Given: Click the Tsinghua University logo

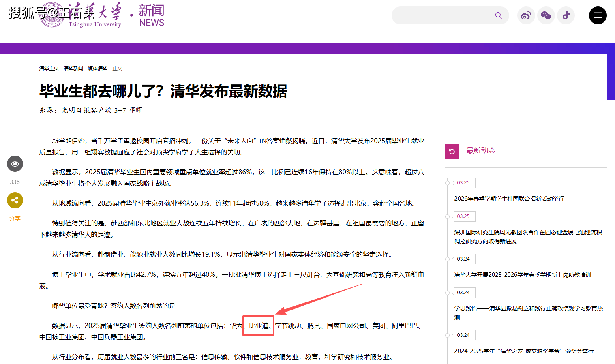Looking at the screenshot, I should (x=81, y=15).
